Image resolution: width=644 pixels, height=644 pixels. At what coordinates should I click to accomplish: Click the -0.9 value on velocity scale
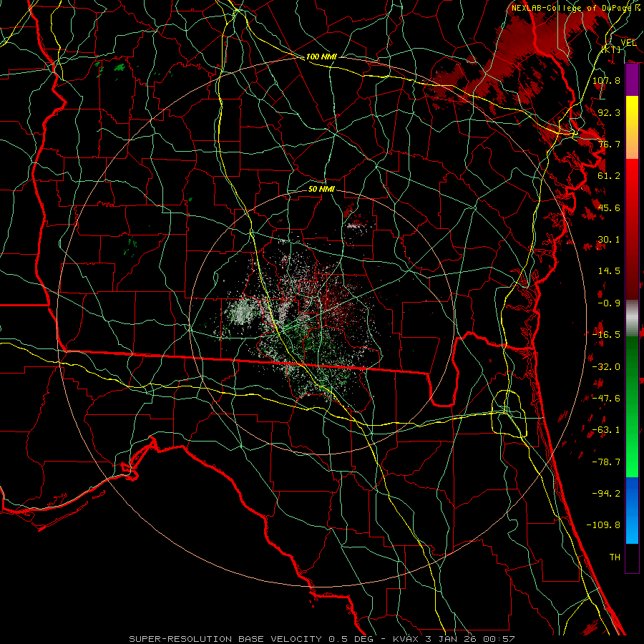(x=609, y=303)
